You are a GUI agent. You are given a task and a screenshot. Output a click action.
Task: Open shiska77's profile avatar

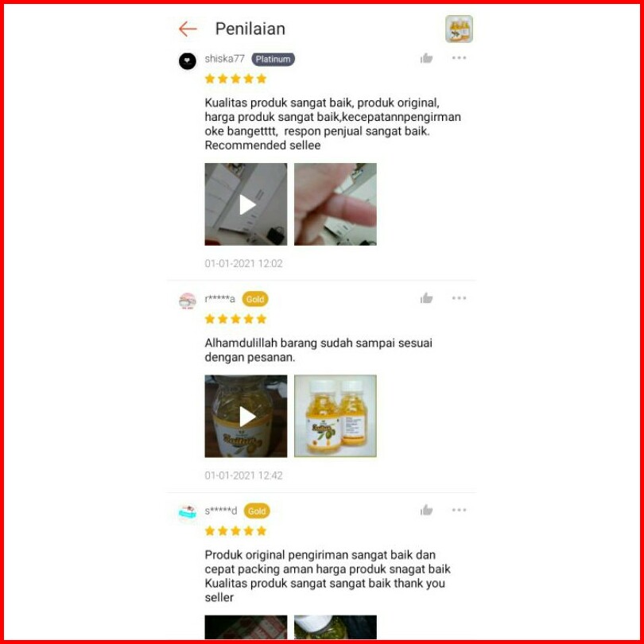188,61
